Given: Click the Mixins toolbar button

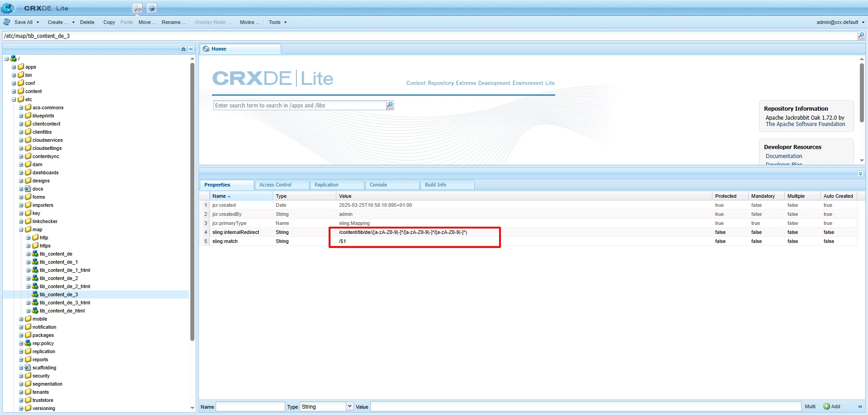Looking at the screenshot, I should tap(250, 22).
